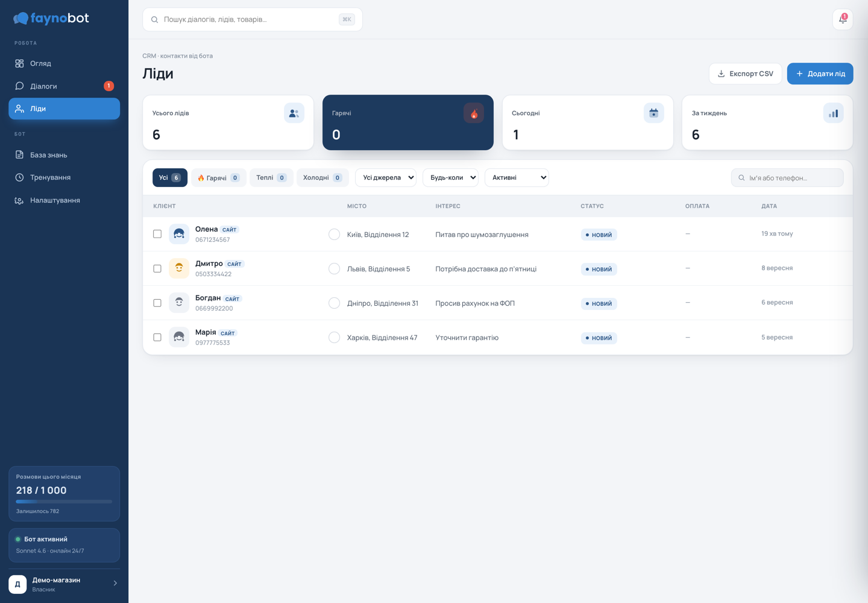Switch to the Теплі filter tab
Screen dimensions: 868x603
pos(271,177)
